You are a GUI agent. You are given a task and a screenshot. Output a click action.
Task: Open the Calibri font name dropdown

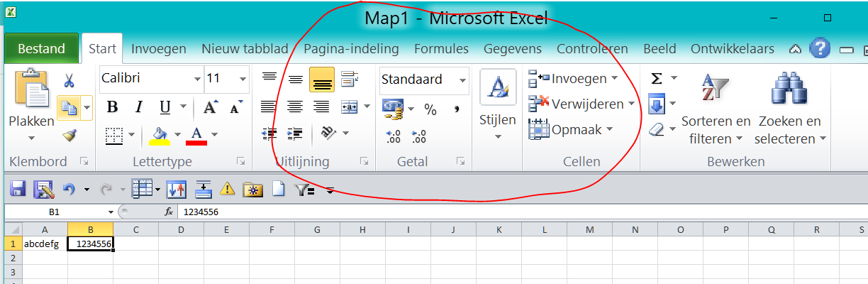click(198, 79)
